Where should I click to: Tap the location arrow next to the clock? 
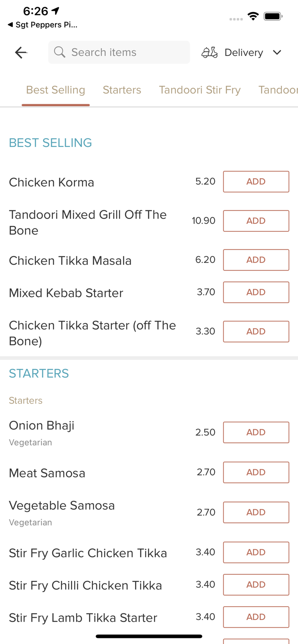[55, 10]
